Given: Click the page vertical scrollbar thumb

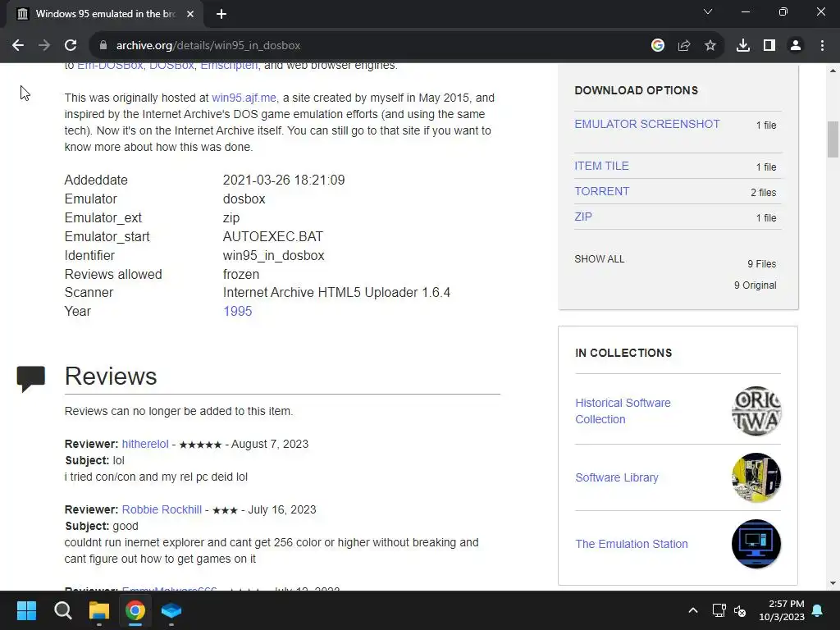Looking at the screenshot, I should point(833,139).
